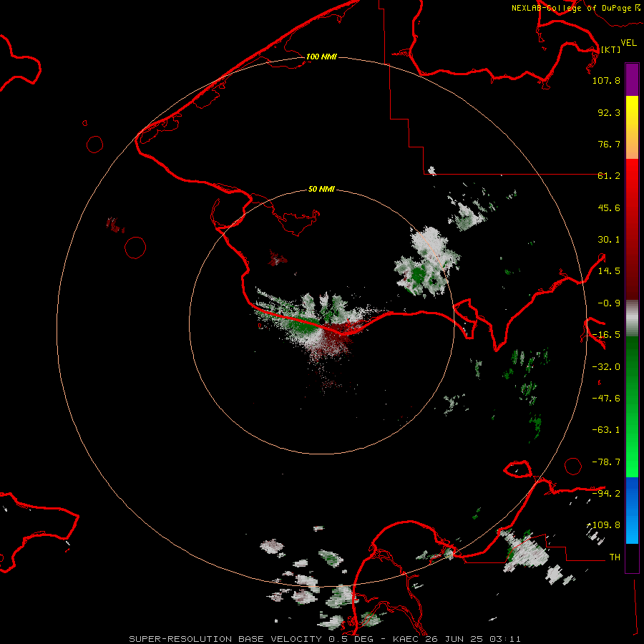Viewport: 644px width, 644px height.
Task: Click the TH threshold label
Action: [x=615, y=557]
